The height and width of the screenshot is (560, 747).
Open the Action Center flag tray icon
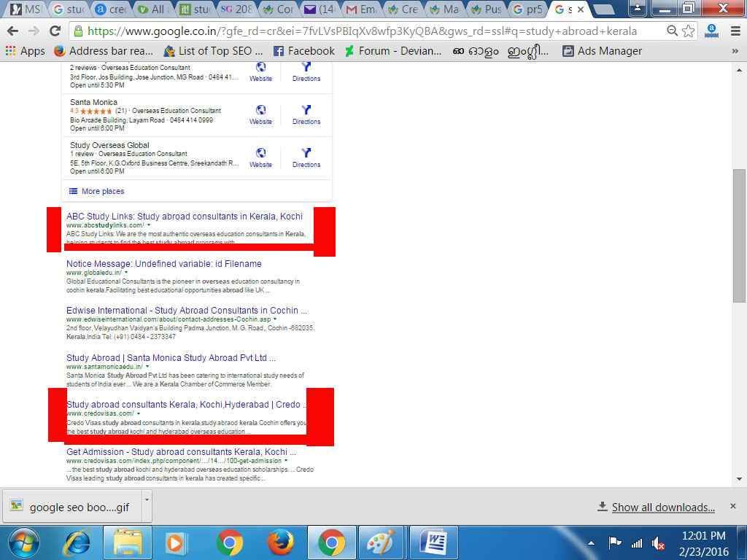point(615,542)
